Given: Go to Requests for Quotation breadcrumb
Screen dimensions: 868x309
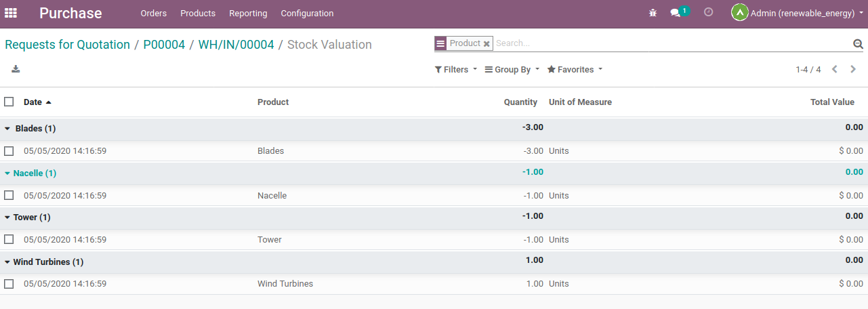Looking at the screenshot, I should 67,45.
